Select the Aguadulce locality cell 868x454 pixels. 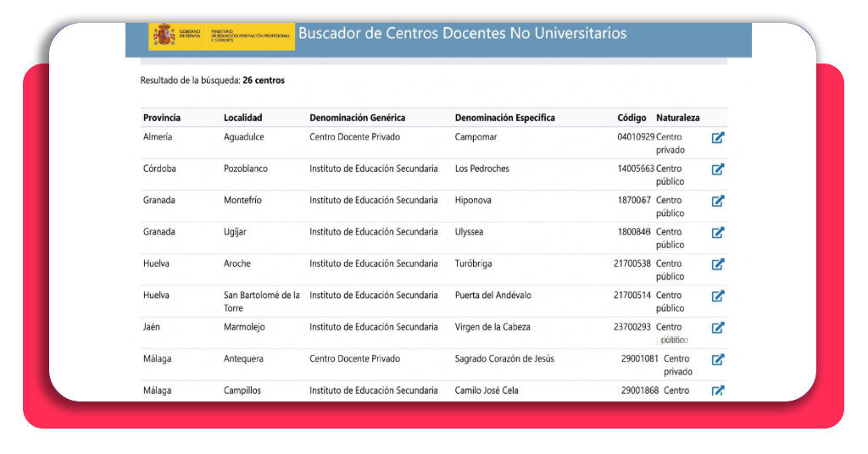coord(243,137)
